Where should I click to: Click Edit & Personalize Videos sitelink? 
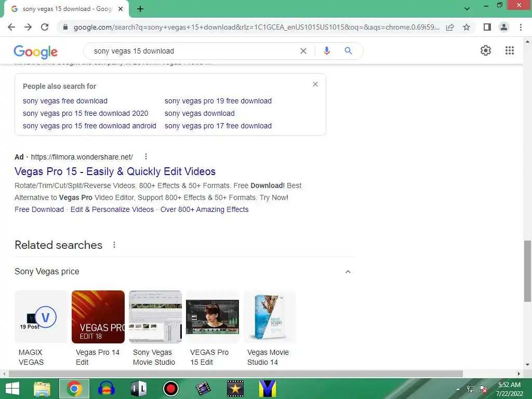tap(112, 209)
